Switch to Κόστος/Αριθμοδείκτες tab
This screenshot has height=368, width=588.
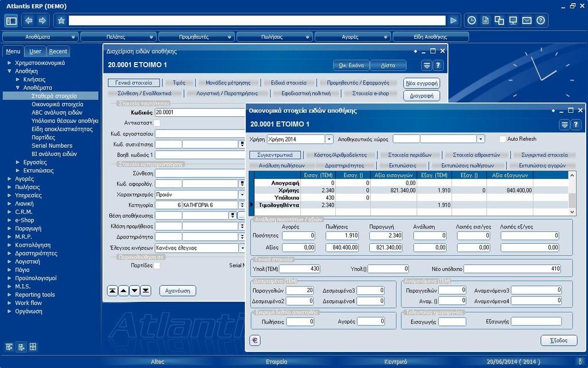[340, 155]
